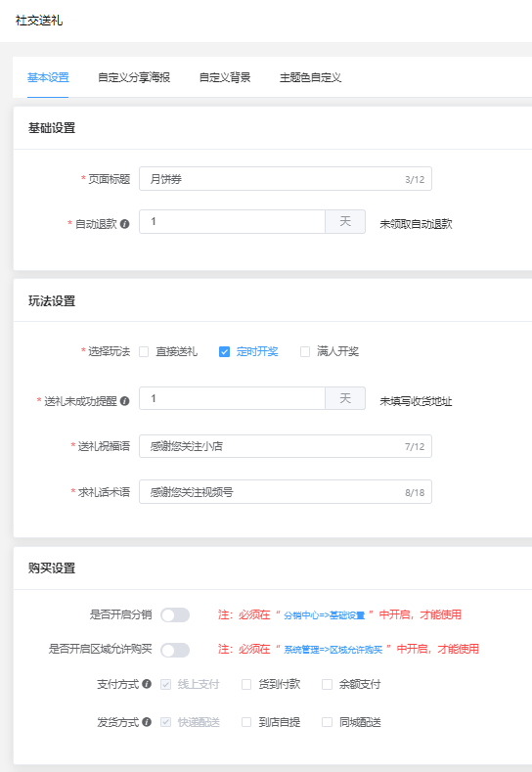Open the 自定义背景 tab

point(225,77)
